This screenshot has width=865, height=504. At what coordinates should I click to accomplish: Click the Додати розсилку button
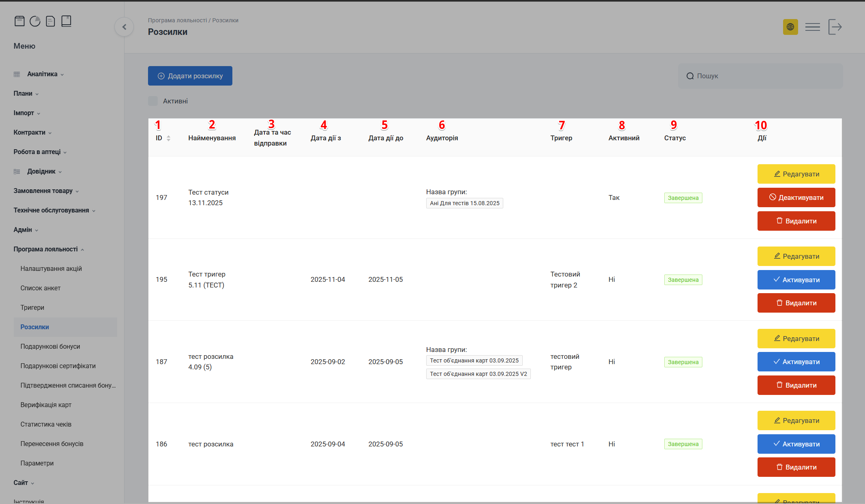(x=190, y=76)
